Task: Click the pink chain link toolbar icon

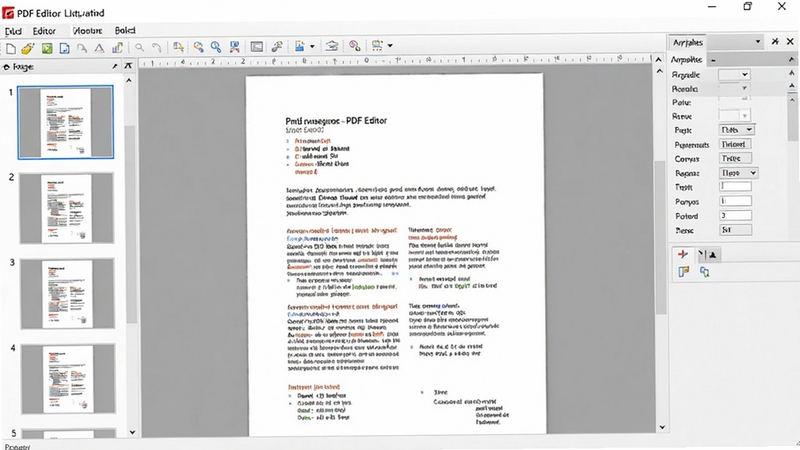Action: click(355, 46)
